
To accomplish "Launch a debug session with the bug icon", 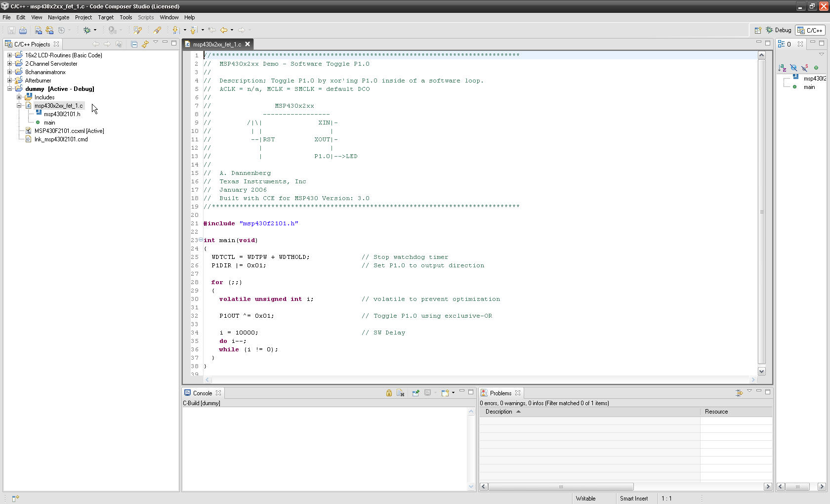I will [x=87, y=30].
